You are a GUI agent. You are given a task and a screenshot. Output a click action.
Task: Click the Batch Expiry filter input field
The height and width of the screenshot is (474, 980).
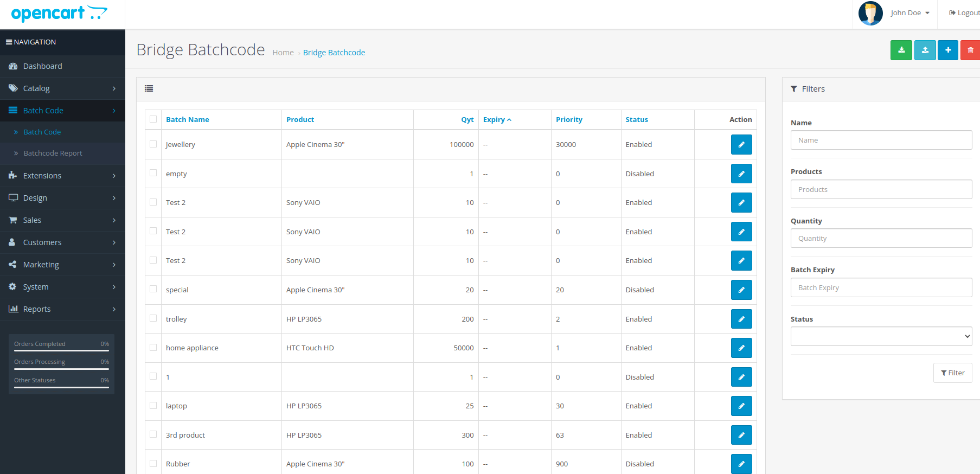point(881,288)
